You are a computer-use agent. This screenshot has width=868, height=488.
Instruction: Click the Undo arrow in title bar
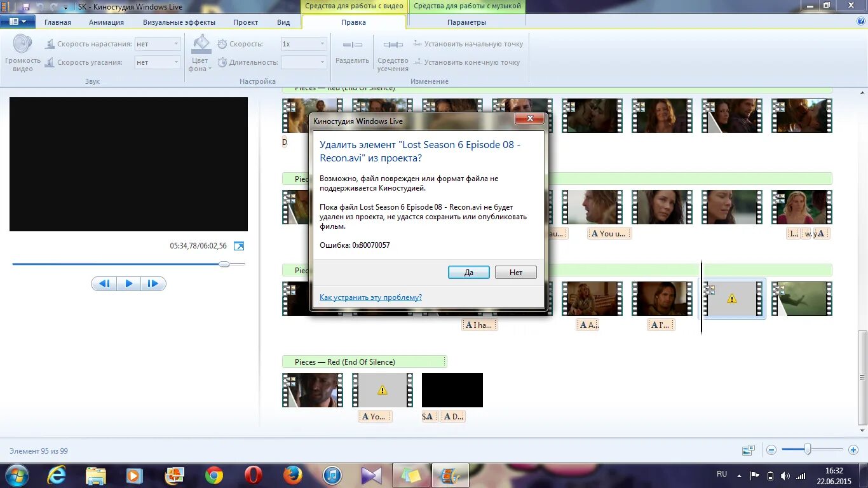click(40, 6)
